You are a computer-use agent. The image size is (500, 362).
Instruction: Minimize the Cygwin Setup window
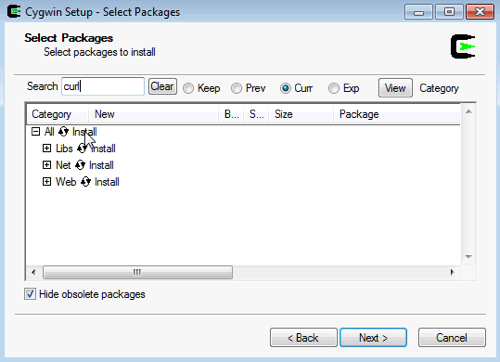tap(419, 12)
